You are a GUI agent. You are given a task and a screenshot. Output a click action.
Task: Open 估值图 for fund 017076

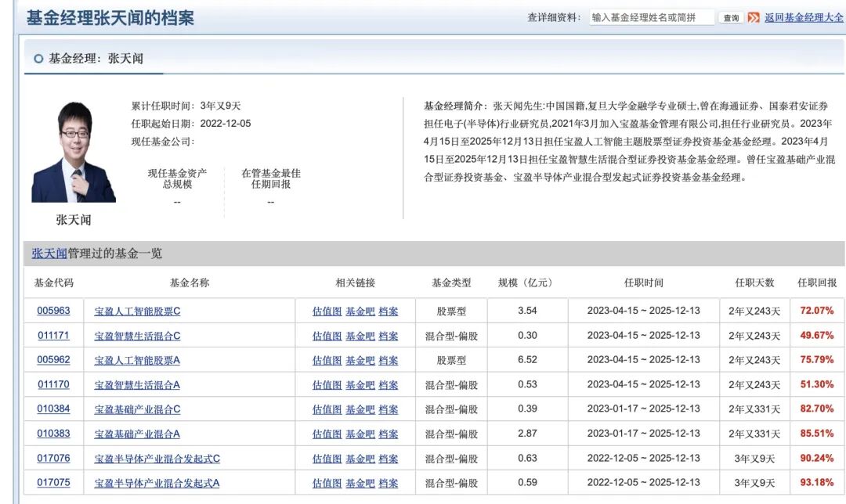pyautogui.click(x=327, y=459)
